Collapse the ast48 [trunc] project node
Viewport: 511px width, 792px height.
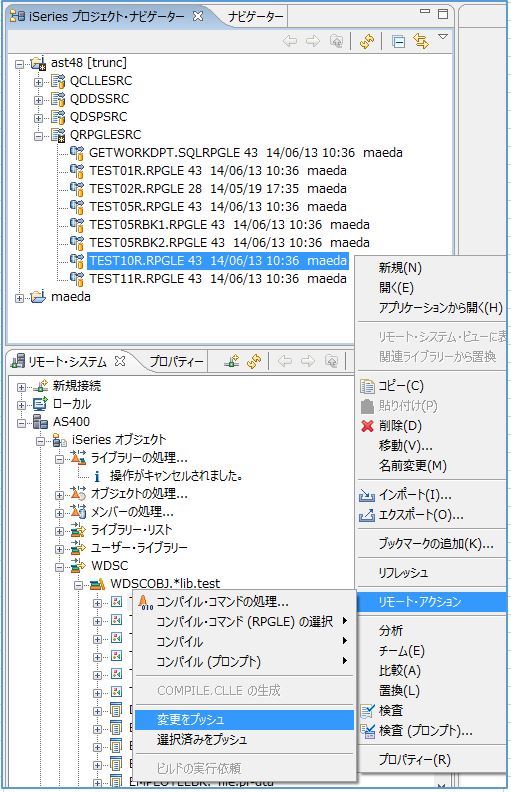pos(19,64)
